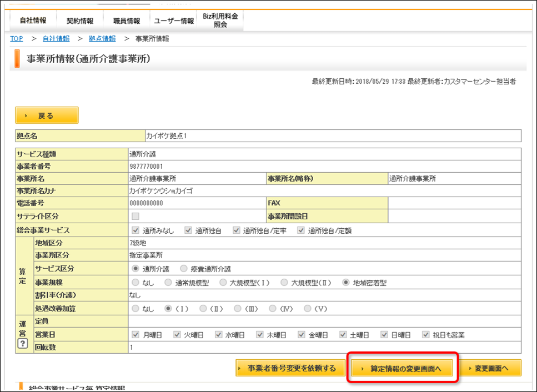
Task: Toggle the 金曜日 checkbox
Action: coord(302,334)
